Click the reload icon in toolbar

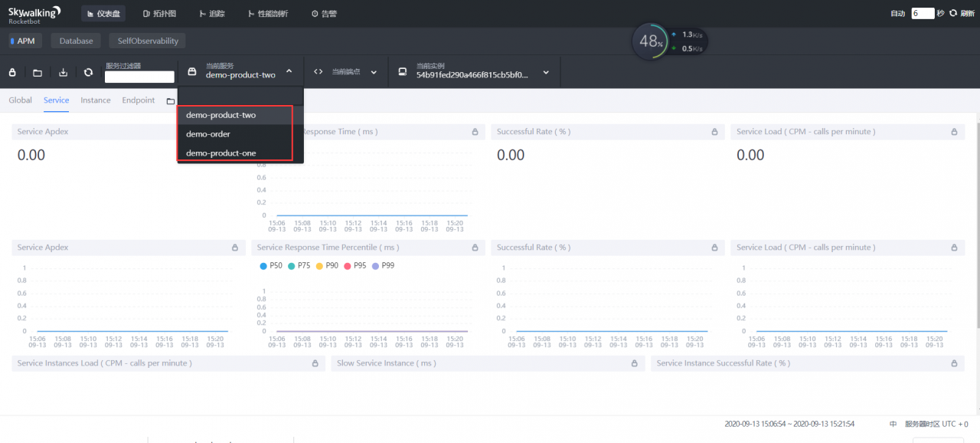88,72
